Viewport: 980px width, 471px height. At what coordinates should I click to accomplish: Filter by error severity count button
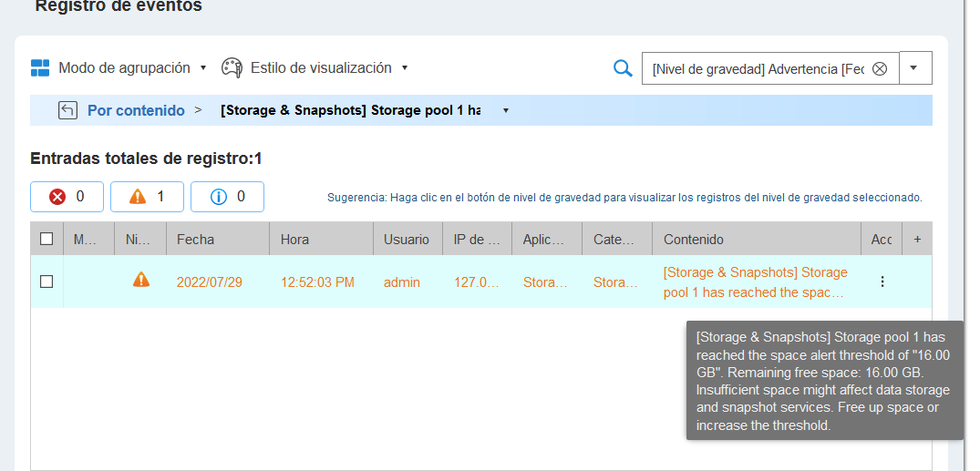(x=67, y=197)
